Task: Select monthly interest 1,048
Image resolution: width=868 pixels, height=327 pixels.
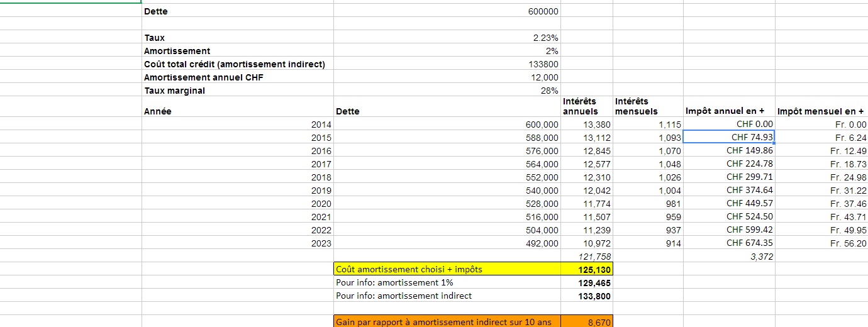Action: click(x=647, y=164)
